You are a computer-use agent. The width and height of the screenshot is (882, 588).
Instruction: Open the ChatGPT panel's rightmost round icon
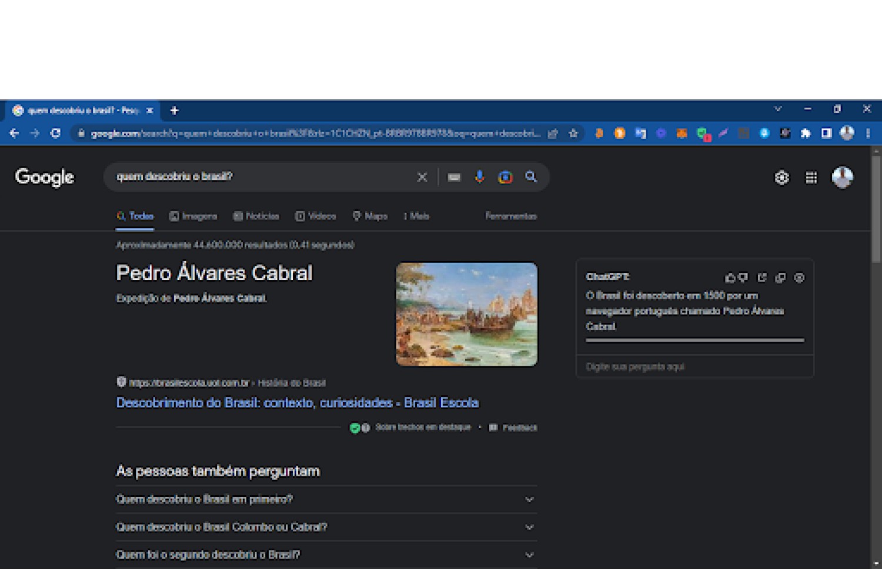799,278
